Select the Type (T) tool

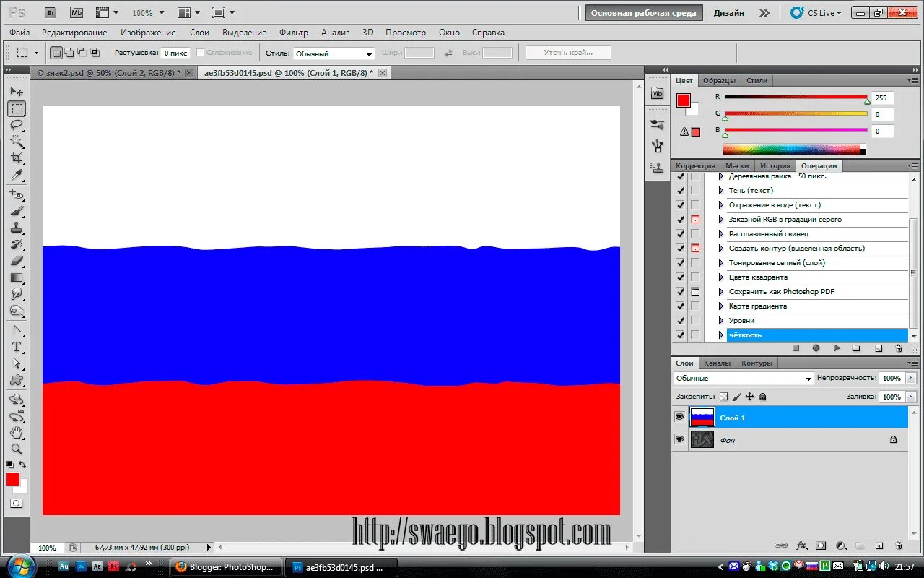point(17,347)
